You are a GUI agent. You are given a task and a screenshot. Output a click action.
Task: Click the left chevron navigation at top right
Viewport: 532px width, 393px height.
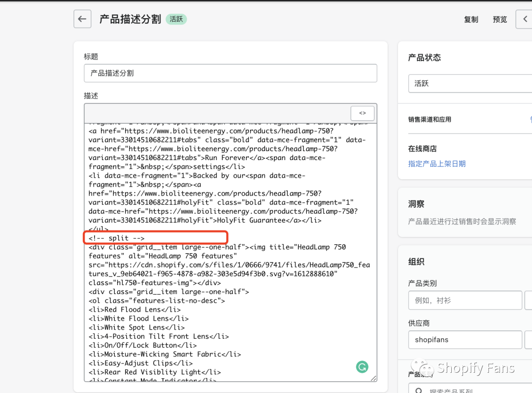pos(526,19)
